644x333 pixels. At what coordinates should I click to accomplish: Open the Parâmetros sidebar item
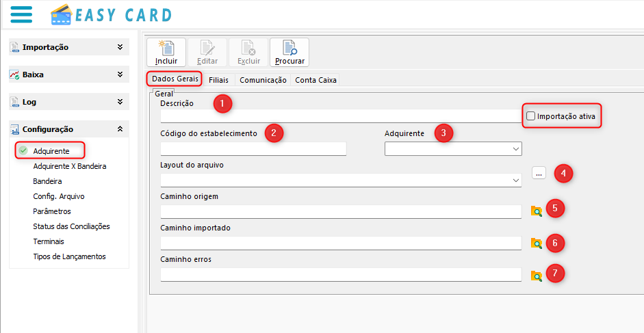(x=52, y=211)
